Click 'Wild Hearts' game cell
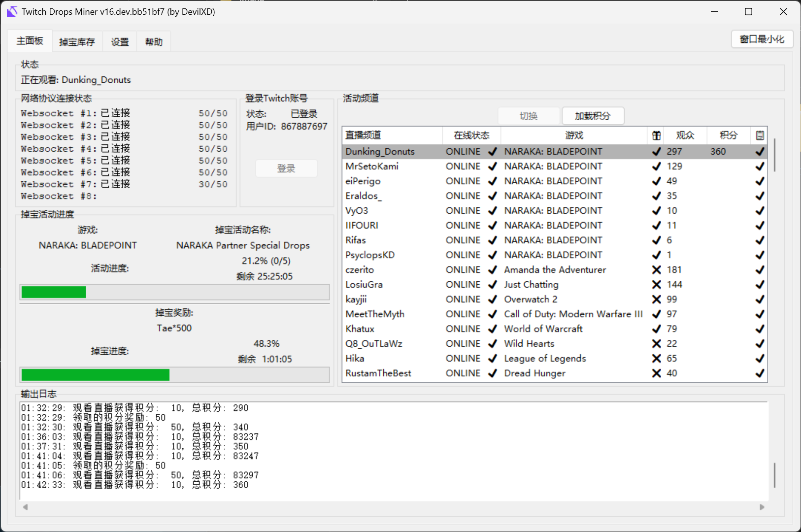801x532 pixels. pyautogui.click(x=529, y=344)
